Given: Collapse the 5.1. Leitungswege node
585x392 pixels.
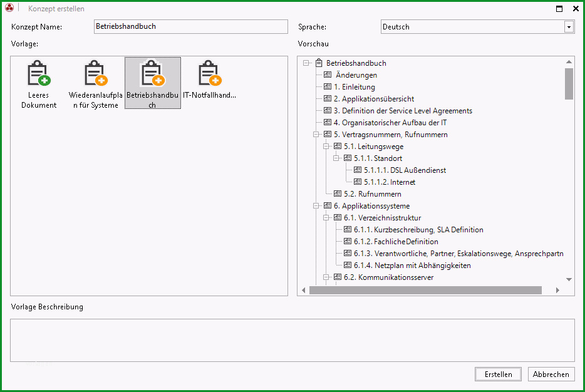Looking at the screenshot, I should [x=326, y=146].
